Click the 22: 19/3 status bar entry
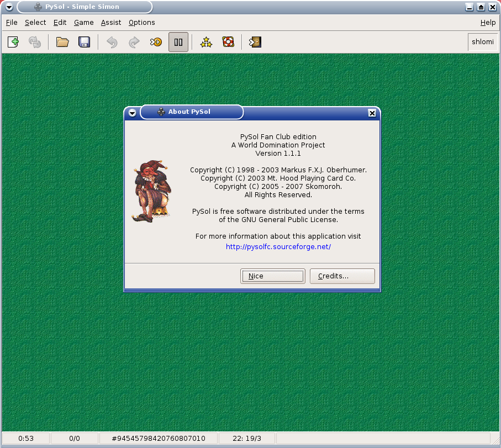501x448 pixels. pos(247,439)
